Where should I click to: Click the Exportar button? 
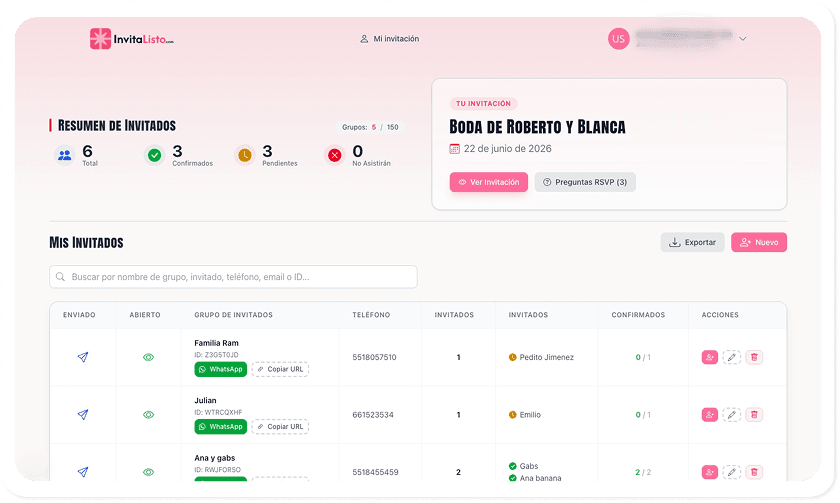click(x=692, y=242)
